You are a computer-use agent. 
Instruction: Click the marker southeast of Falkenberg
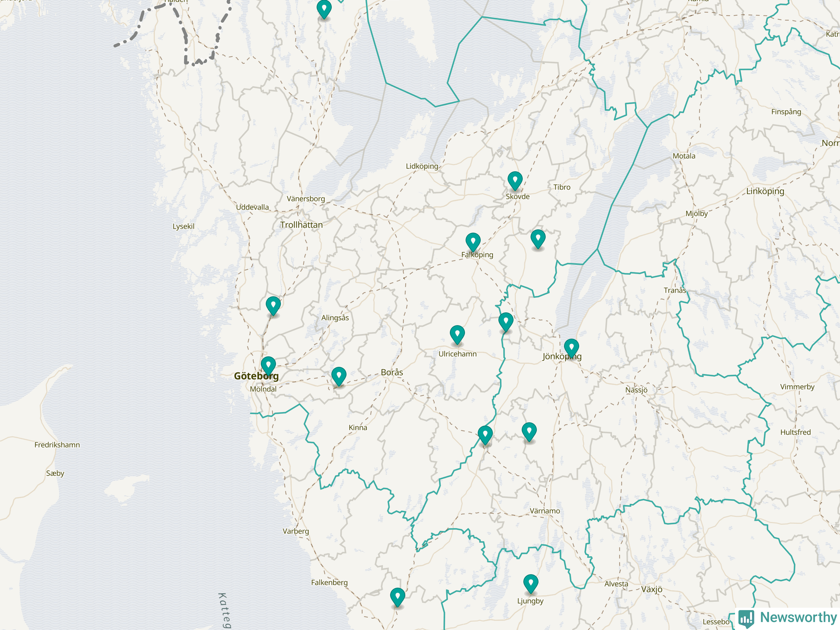pos(397,597)
